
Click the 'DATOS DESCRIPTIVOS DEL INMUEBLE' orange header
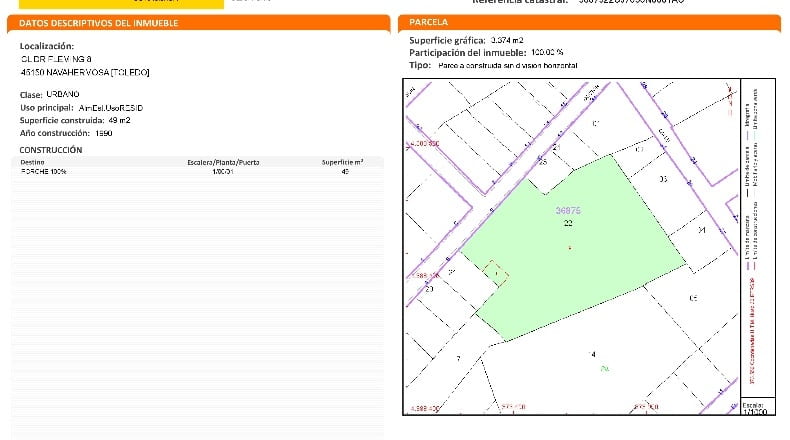pos(199,23)
